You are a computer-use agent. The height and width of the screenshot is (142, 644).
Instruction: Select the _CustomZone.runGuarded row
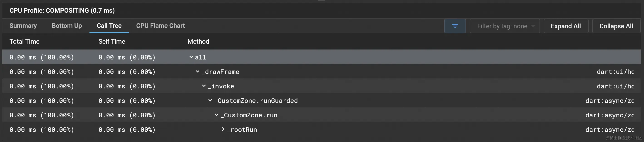(322, 101)
